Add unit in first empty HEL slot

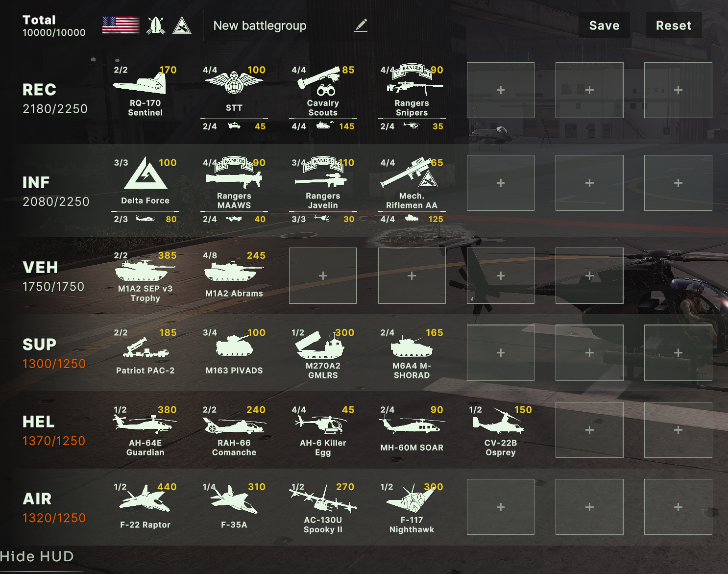(x=589, y=430)
